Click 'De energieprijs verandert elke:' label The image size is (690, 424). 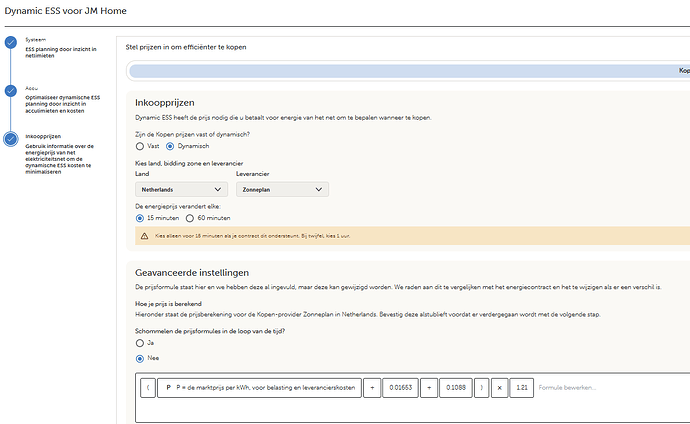point(178,206)
